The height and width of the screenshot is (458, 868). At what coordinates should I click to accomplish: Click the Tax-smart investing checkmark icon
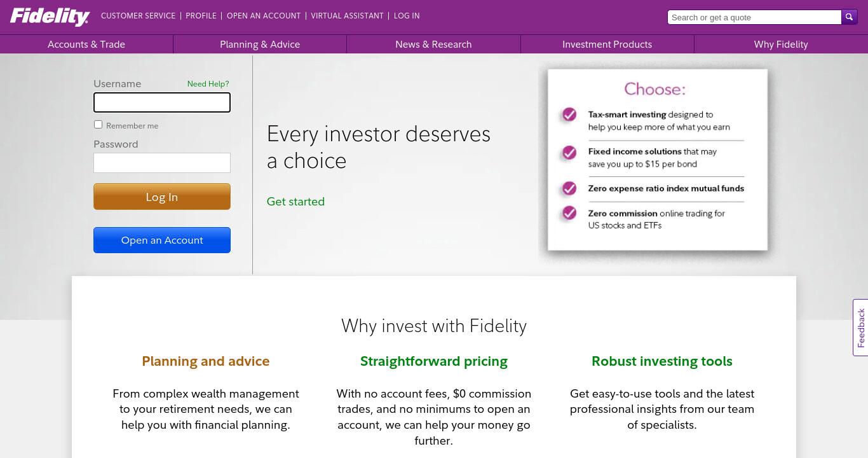click(569, 114)
